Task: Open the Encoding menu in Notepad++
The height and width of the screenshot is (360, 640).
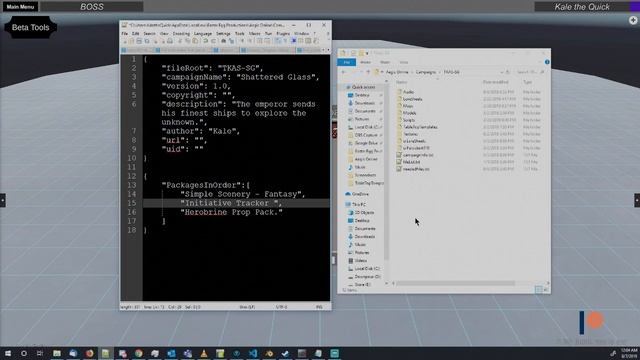Action: point(181,33)
